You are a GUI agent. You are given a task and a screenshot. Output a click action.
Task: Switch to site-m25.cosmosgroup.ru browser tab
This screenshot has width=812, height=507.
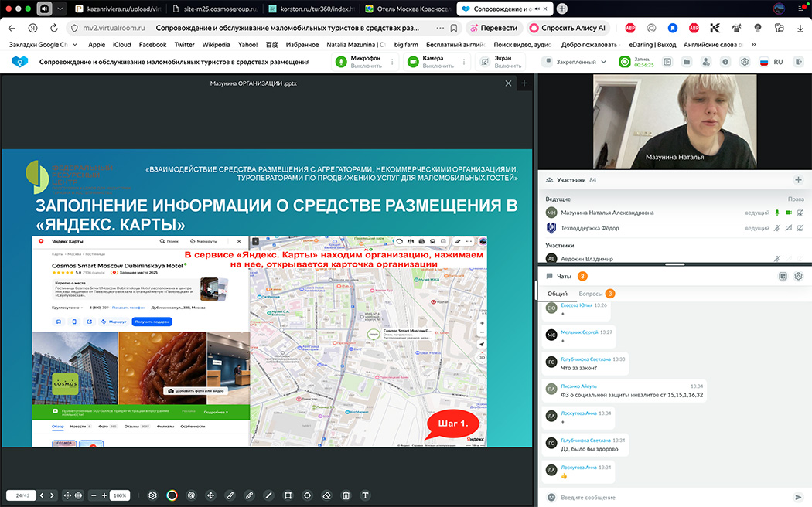[215, 9]
